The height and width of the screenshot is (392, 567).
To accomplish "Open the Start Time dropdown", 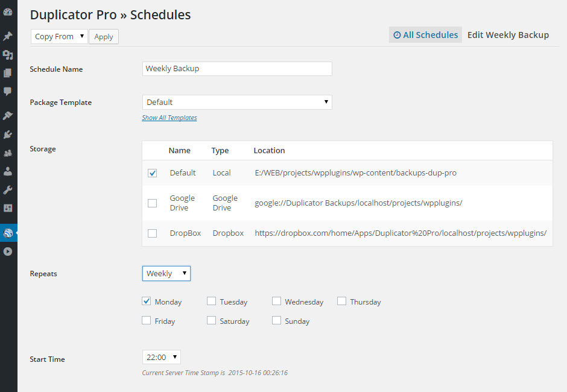I will point(161,357).
